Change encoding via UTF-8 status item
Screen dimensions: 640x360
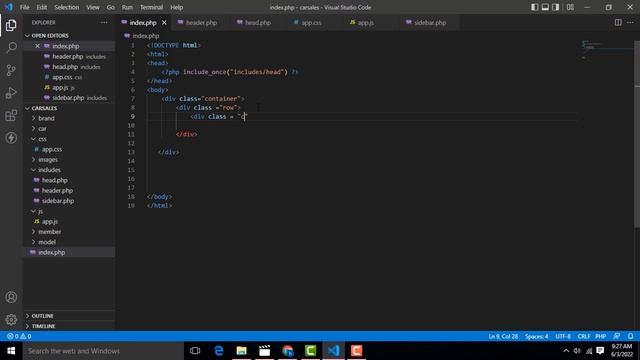563,336
